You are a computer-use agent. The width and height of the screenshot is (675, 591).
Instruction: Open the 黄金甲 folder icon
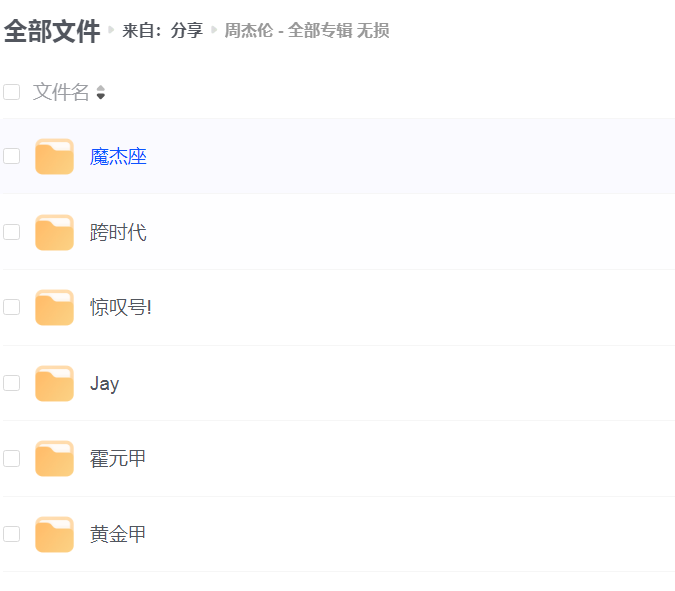click(54, 534)
